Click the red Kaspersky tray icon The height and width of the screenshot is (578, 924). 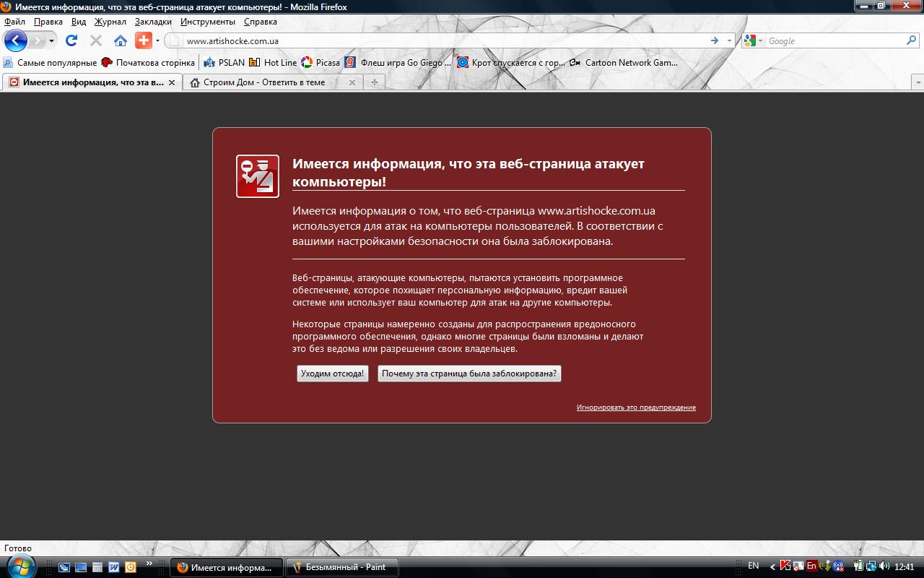785,566
